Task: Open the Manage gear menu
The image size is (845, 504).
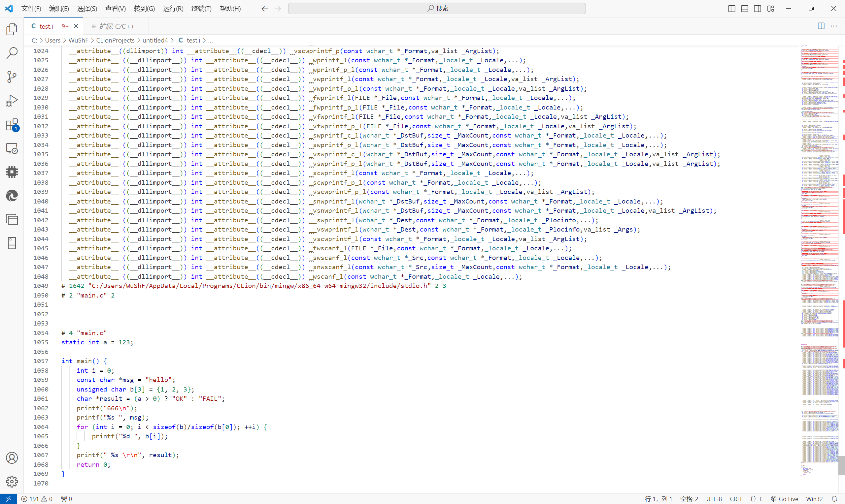Action: (12, 481)
